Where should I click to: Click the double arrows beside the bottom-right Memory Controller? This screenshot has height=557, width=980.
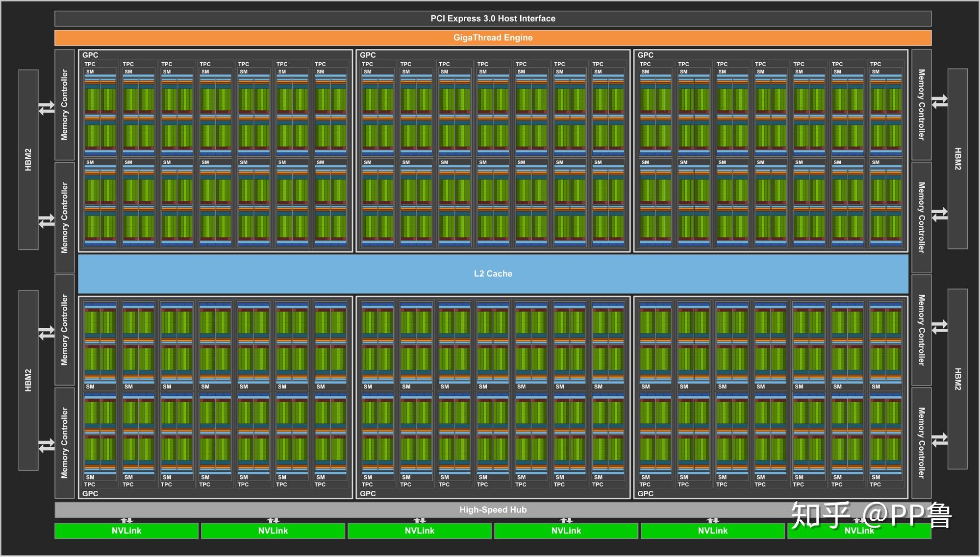click(940, 440)
